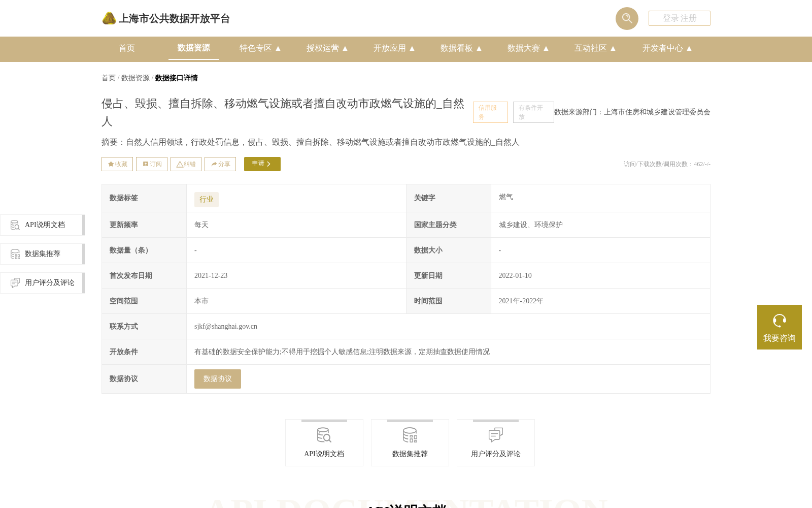The height and width of the screenshot is (508, 812).
Task: Click the warning triangle icon on 纠错
Action: (x=180, y=164)
